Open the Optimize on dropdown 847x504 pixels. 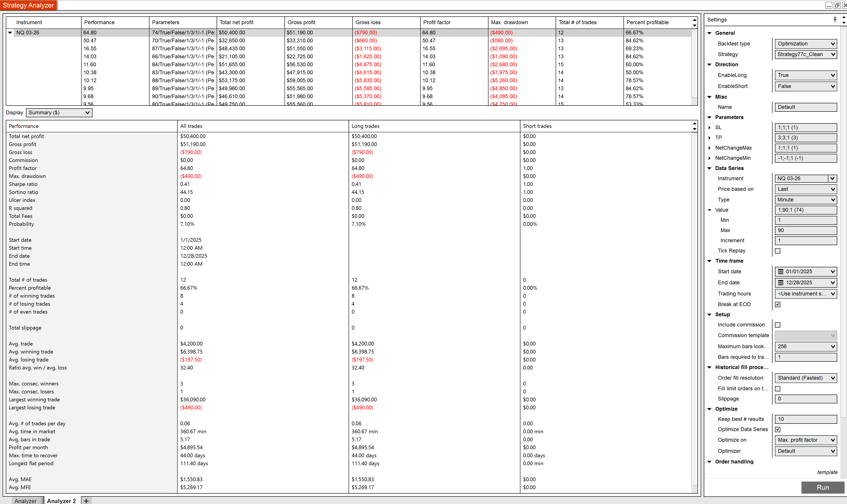(806, 440)
